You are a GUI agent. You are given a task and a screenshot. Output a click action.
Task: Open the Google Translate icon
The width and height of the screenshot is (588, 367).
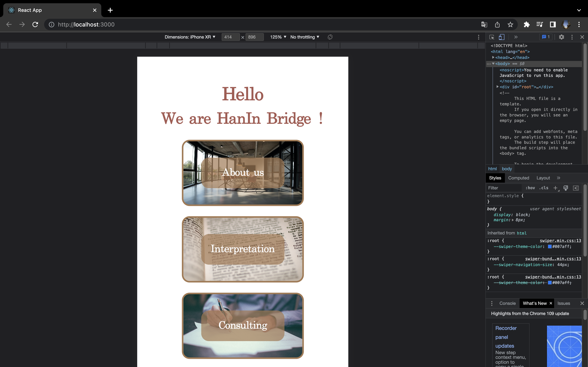pos(484,24)
